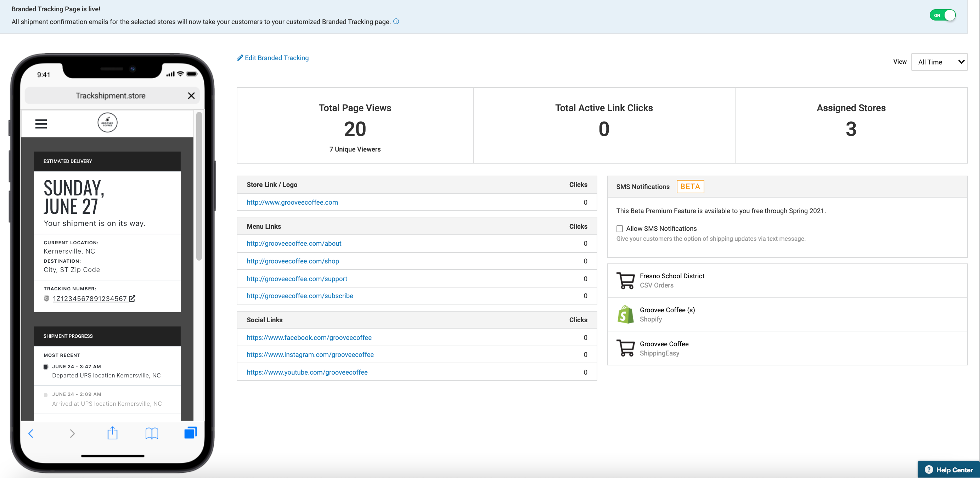The width and height of the screenshot is (980, 478).
Task: Open tracking number 1Z1234567891234567 link
Action: click(x=90, y=299)
